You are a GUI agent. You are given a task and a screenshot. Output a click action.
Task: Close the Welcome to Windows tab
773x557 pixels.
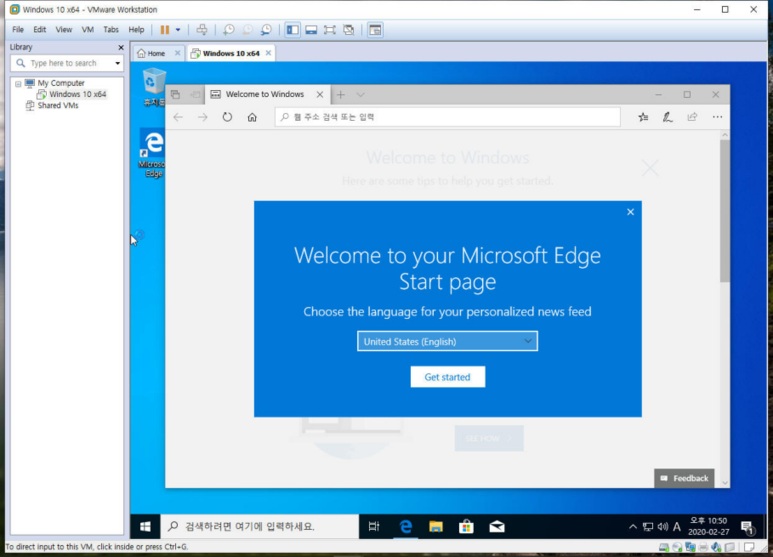pyautogui.click(x=320, y=94)
